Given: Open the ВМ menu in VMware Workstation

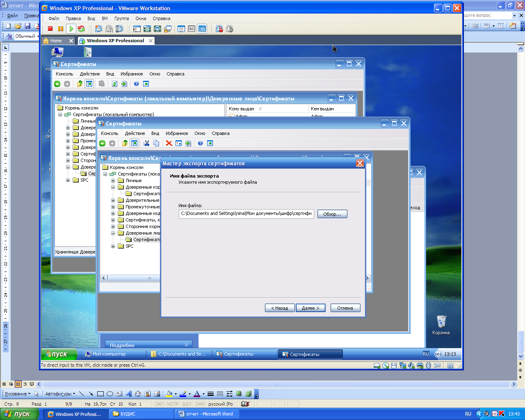Looking at the screenshot, I should [x=105, y=18].
